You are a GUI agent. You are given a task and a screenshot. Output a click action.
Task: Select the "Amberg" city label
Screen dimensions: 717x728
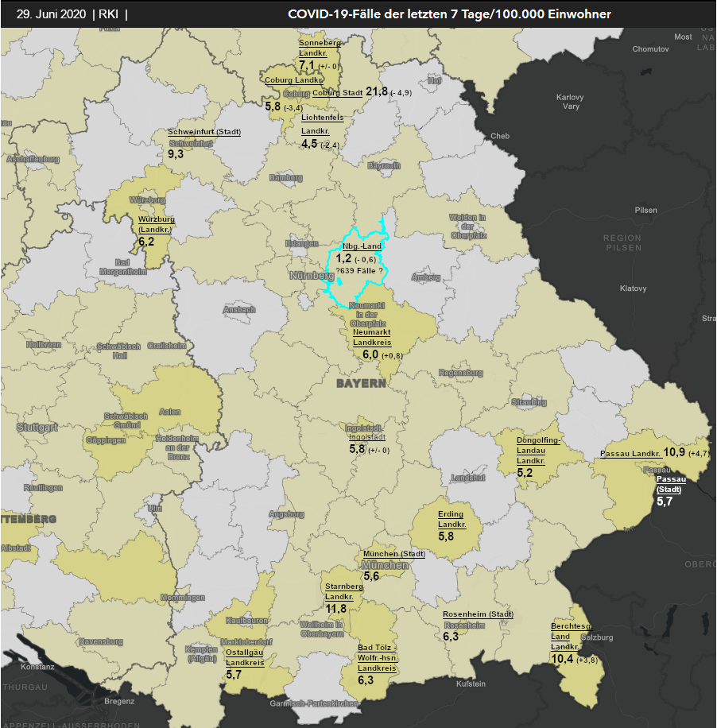click(426, 277)
